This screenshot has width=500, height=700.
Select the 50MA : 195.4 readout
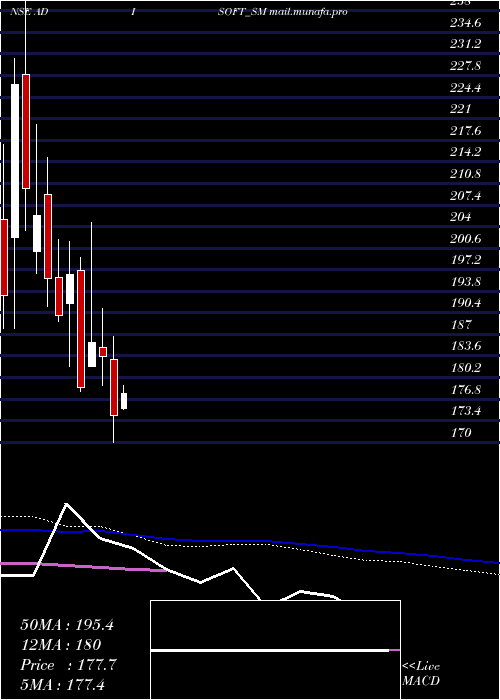(67, 625)
